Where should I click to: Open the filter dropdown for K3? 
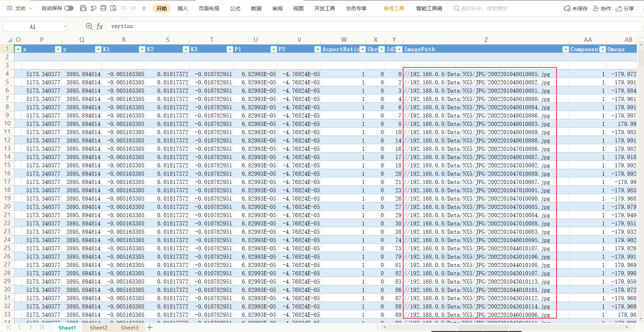[x=230, y=49]
